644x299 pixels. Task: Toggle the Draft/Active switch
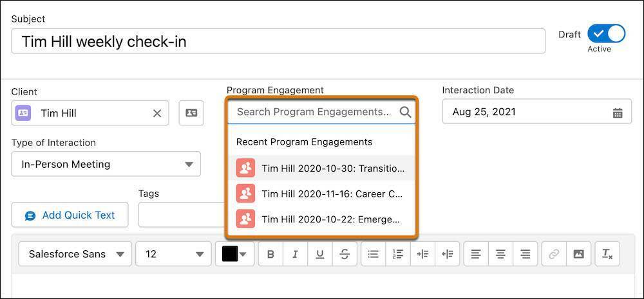(606, 33)
